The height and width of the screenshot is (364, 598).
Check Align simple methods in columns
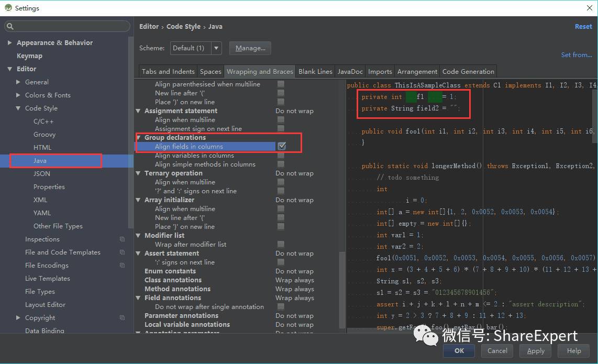tap(281, 164)
